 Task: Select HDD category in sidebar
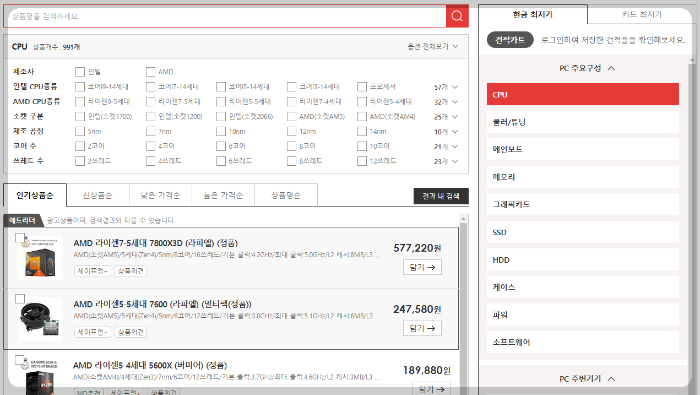[583, 260]
